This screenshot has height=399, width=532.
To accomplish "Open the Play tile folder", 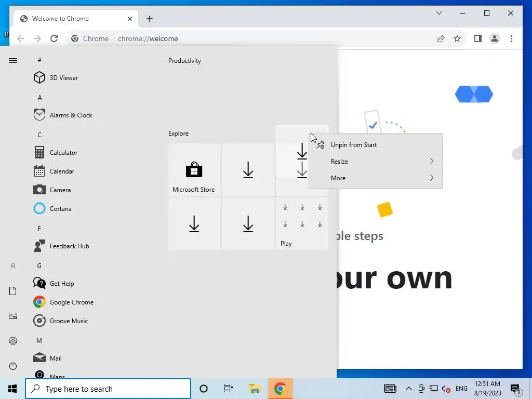I will pos(302,223).
